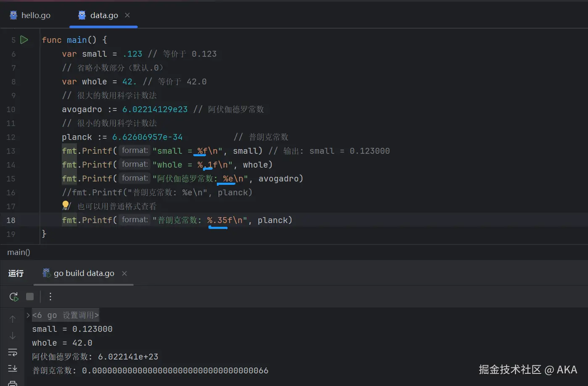Switch to hello.go editor tab
Image resolution: width=588 pixels, height=386 pixels.
(x=30, y=16)
